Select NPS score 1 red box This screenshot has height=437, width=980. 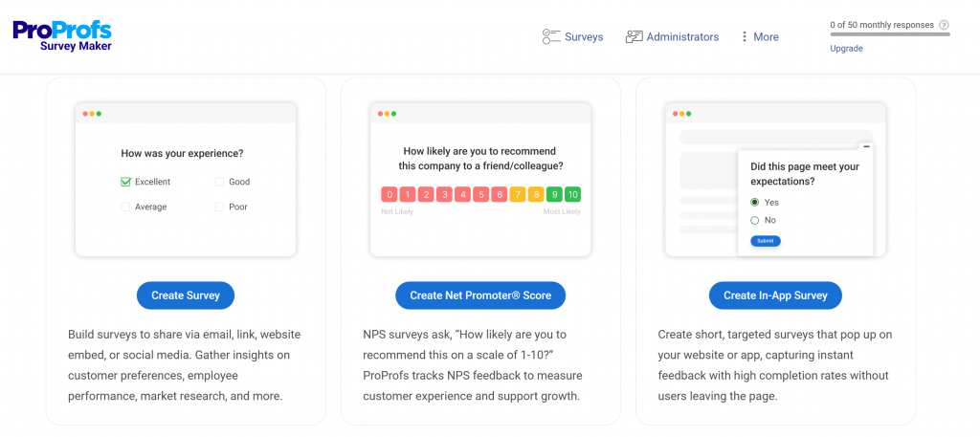point(408,194)
